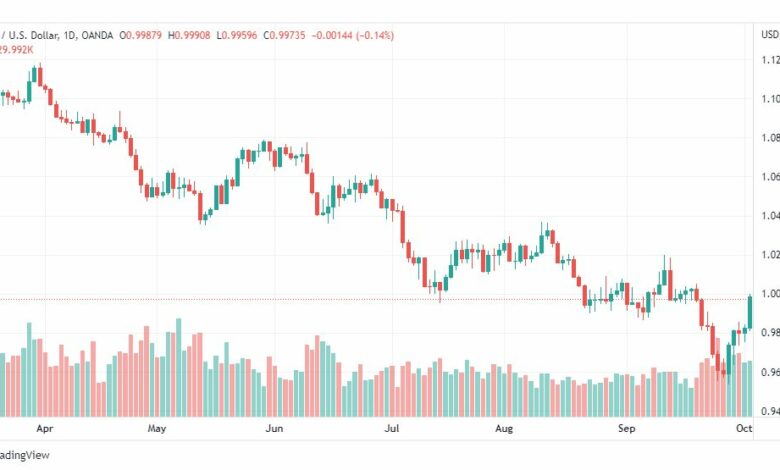Select the Jun label on time axis
This screenshot has width=780, height=470.
(274, 428)
